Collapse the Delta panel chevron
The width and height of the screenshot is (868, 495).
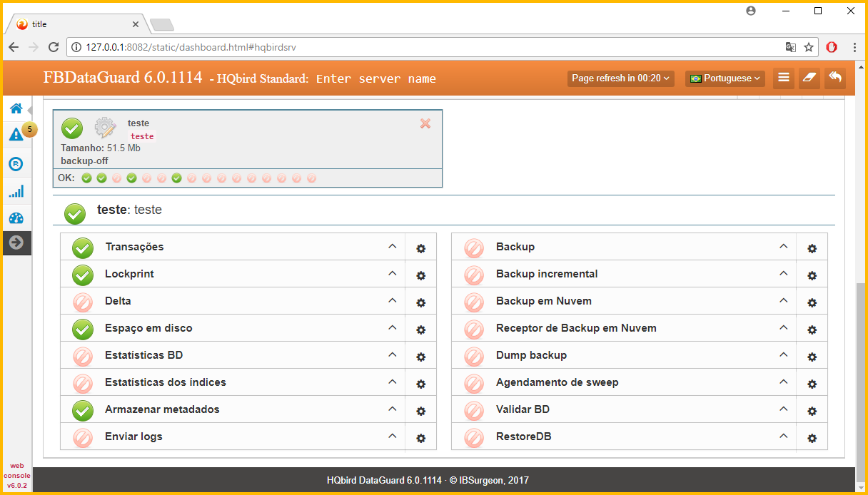pyautogui.click(x=392, y=300)
